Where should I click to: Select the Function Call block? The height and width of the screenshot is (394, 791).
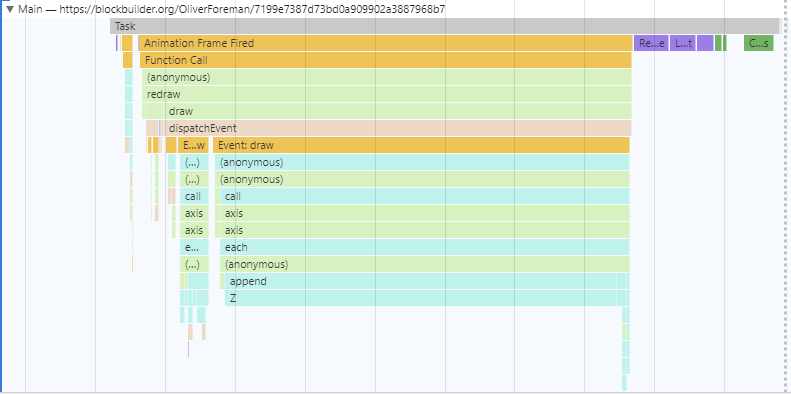pos(386,61)
